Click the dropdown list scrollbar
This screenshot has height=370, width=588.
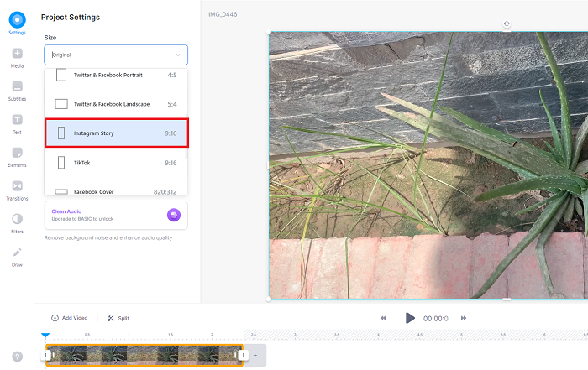(x=186, y=137)
